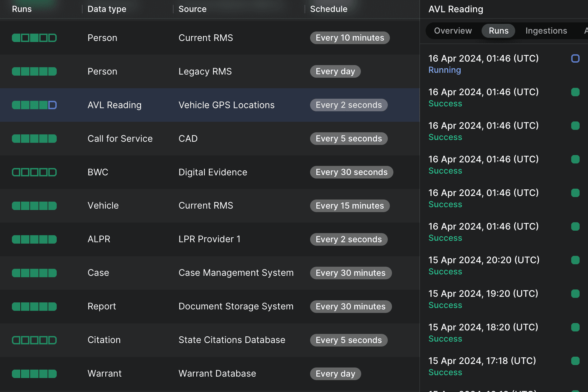This screenshot has height=392, width=588.
Task: Click the Every 15 minutes badge for Vehicle
Action: coord(350,206)
